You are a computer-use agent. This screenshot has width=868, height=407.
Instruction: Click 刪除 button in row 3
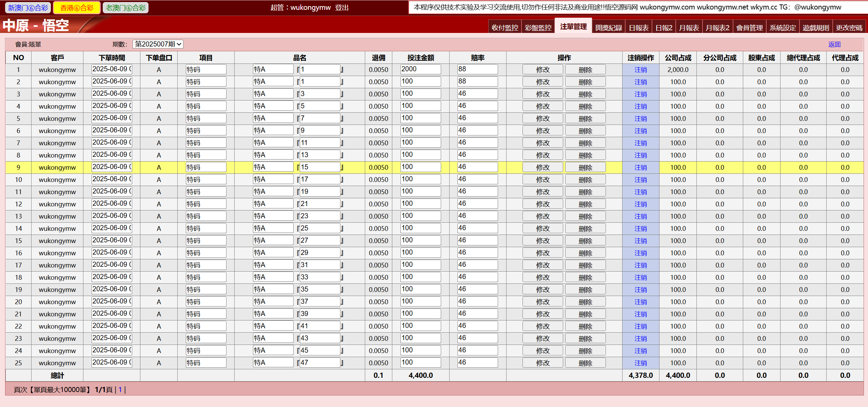tap(585, 94)
